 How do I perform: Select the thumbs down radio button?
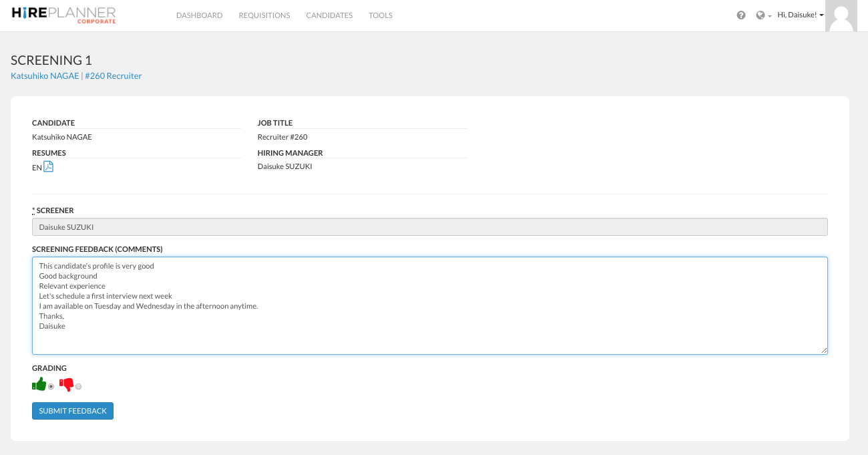(x=78, y=387)
